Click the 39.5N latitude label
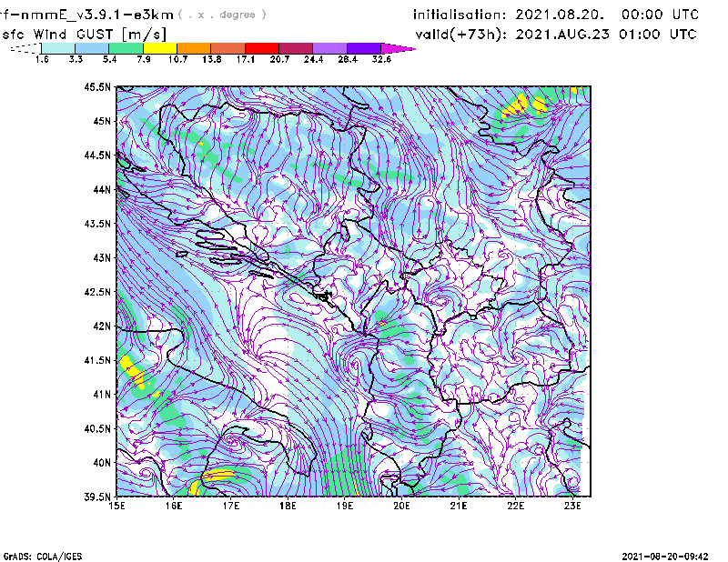This screenshot has height=562, width=728. click(x=97, y=497)
